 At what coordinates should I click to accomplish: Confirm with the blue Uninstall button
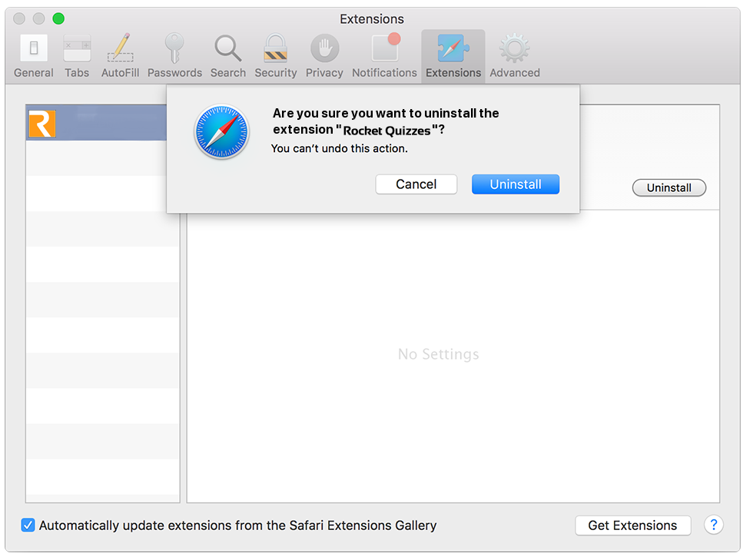[x=516, y=184]
